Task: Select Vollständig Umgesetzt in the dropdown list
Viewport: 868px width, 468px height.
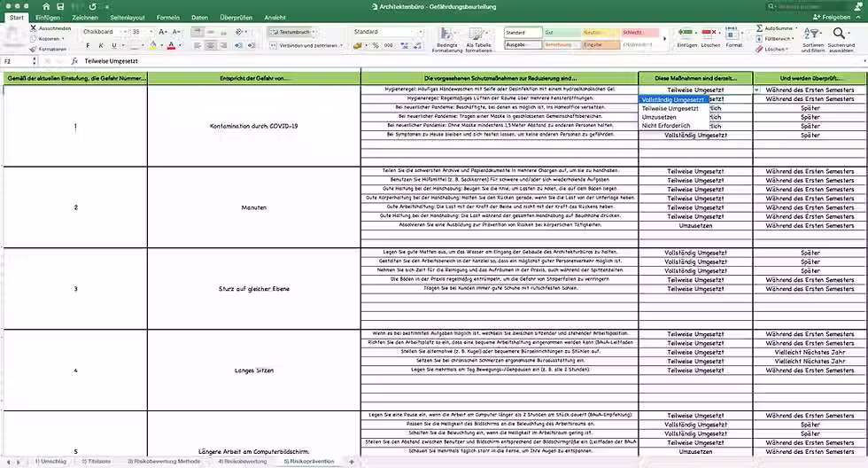Action: coord(673,99)
